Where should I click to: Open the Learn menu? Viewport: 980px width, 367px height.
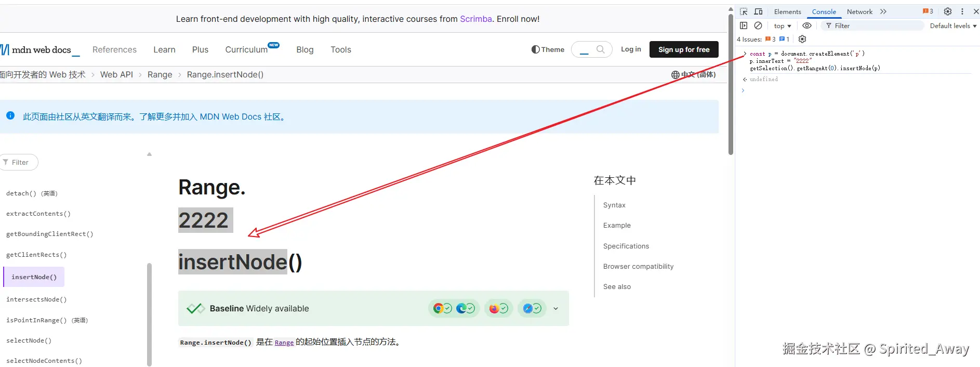(x=164, y=49)
